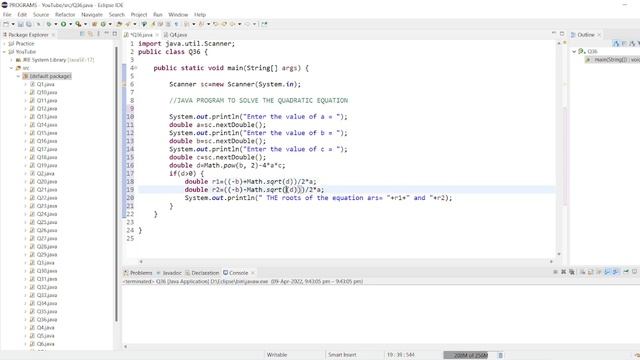Open the Help menu
The width and height of the screenshot is (640, 360).
[x=200, y=14]
